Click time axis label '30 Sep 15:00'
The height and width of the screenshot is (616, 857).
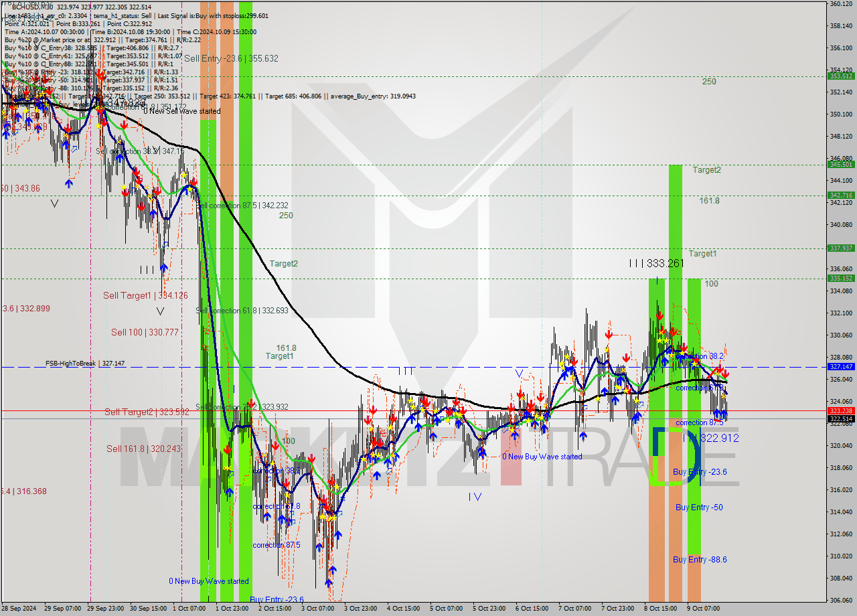tap(149, 609)
